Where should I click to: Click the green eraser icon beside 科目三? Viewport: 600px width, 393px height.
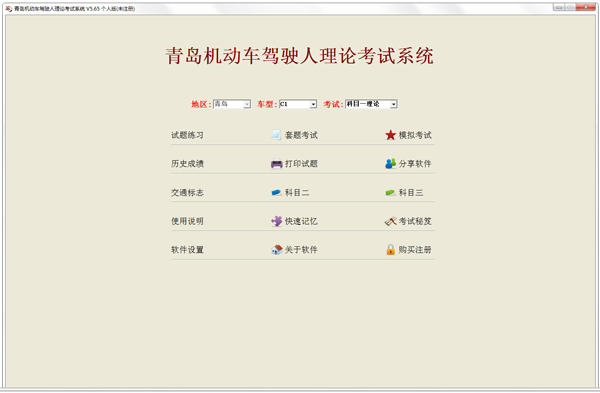390,192
